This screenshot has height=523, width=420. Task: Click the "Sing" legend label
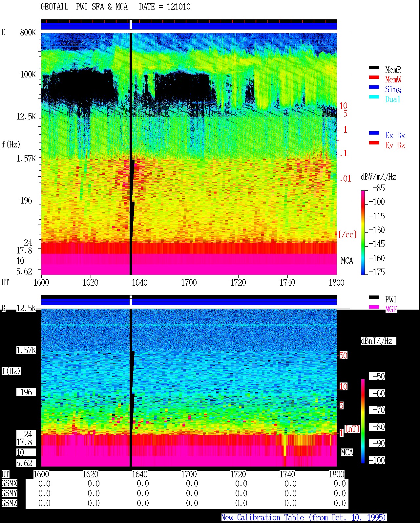pos(393,89)
